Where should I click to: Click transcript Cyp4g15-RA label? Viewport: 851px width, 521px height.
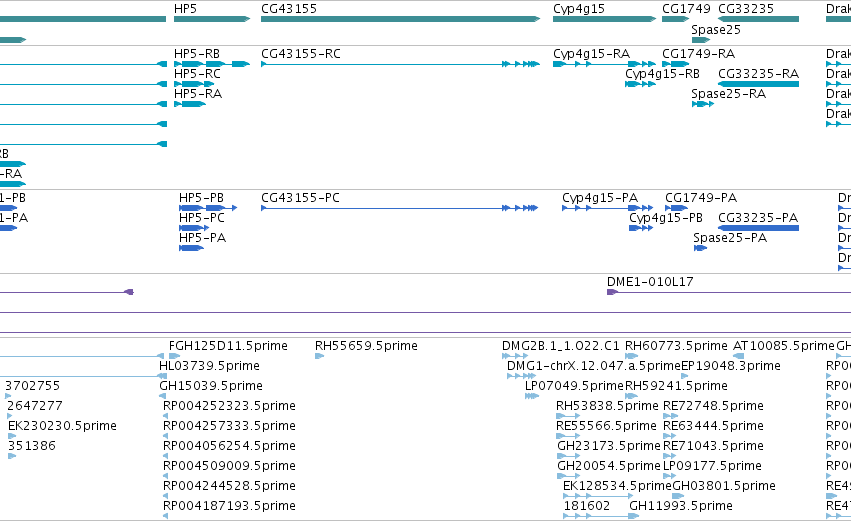pyautogui.click(x=591, y=54)
